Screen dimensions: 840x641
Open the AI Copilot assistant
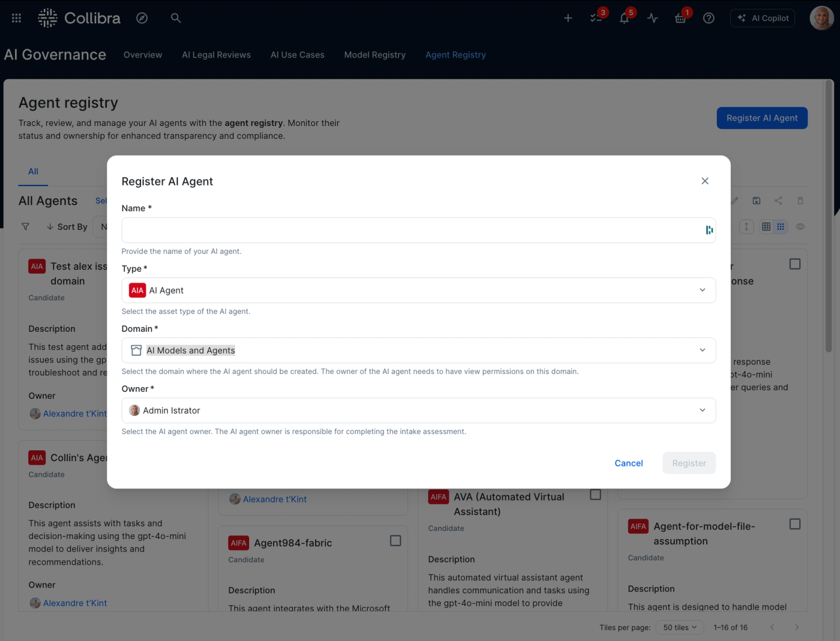(x=762, y=17)
